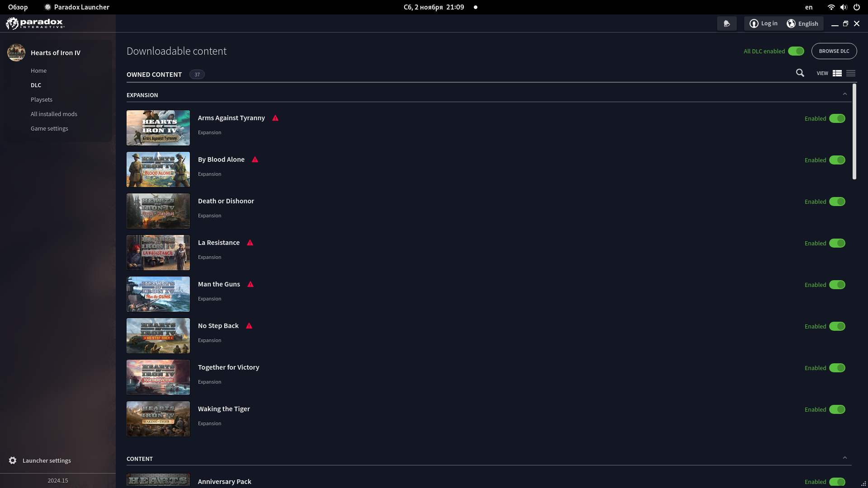Click the vertical scrollbar of DLC list

[x=854, y=131]
